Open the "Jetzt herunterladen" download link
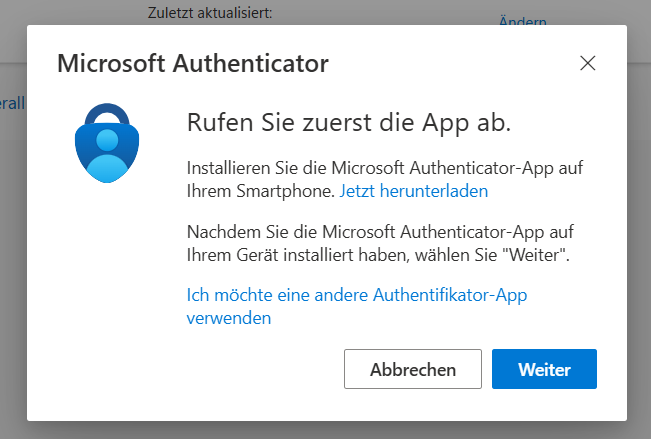Viewport: 651px width, 439px height. [414, 189]
